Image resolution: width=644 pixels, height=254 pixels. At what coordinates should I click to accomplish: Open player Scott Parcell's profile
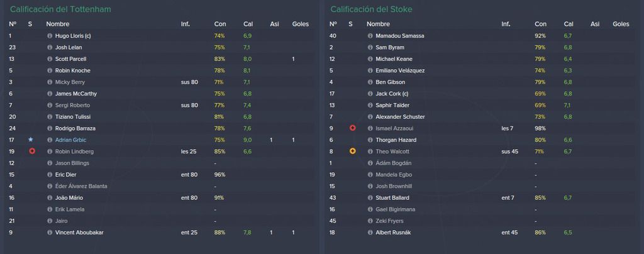[70, 59]
